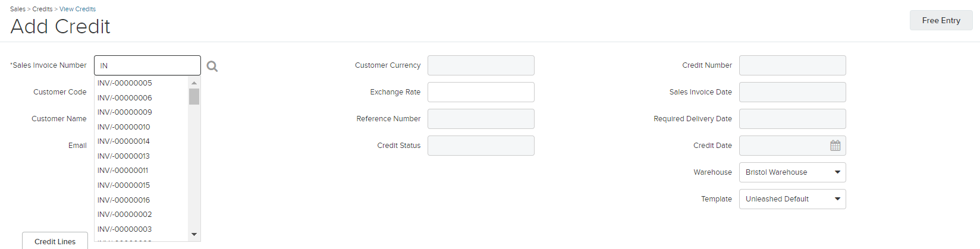Go to View Credits breadcrumb
The image size is (980, 249).
tap(77, 9)
